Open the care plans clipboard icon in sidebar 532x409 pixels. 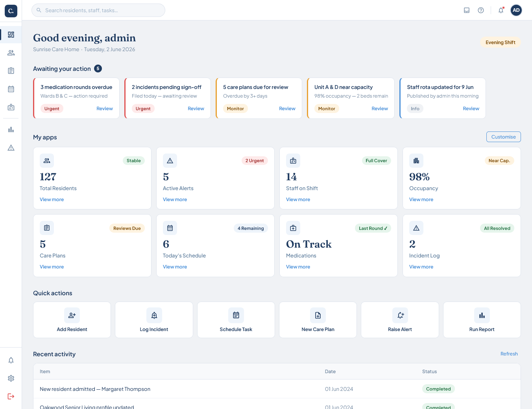click(x=11, y=71)
